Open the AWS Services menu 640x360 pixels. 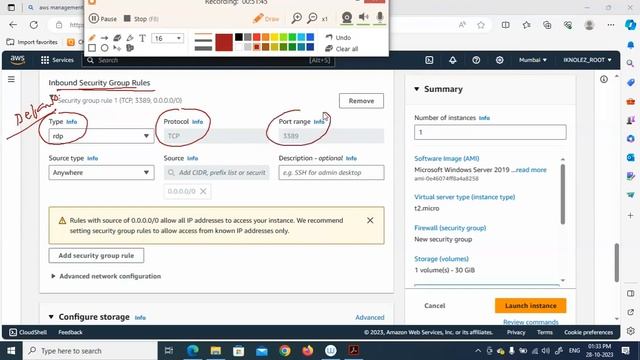coord(58,60)
